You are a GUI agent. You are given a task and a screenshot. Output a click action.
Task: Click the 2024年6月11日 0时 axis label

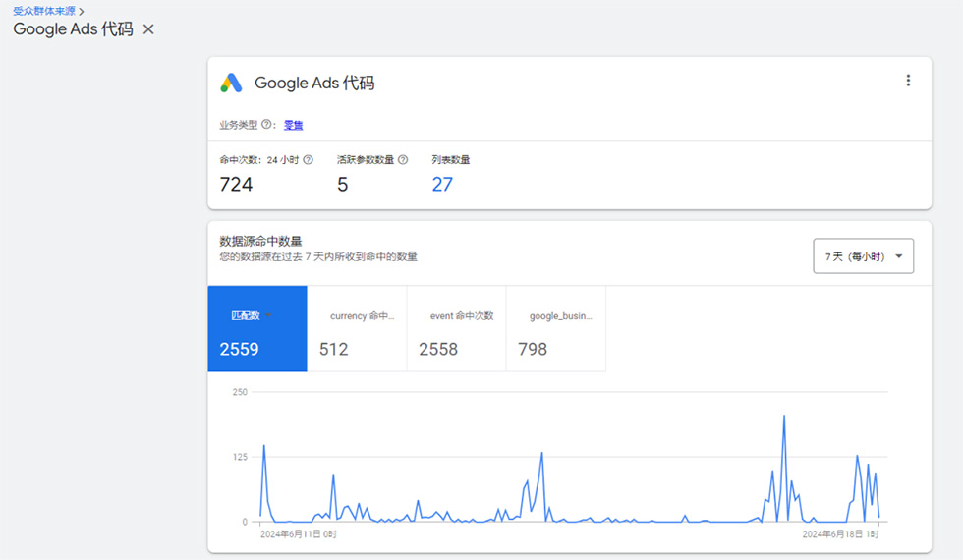click(298, 534)
